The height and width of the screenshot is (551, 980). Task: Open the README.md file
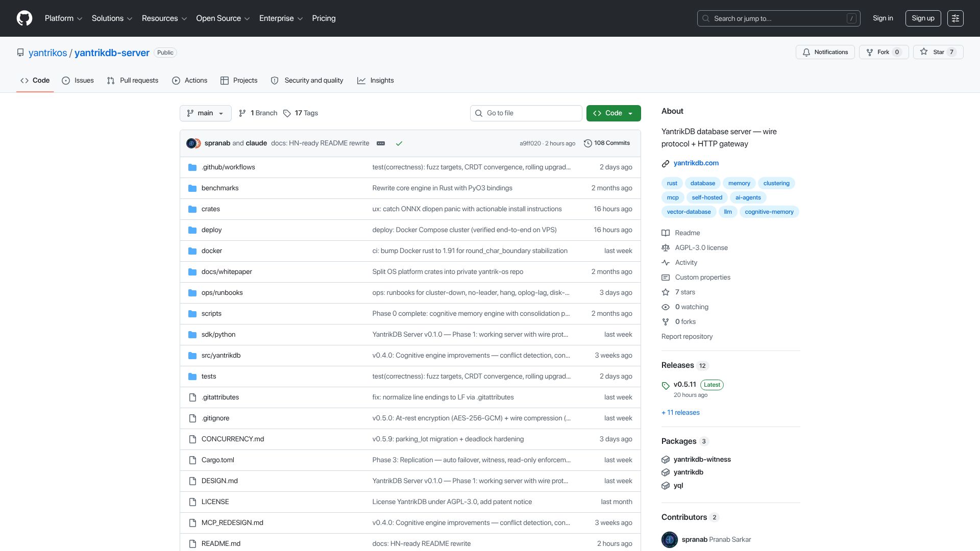coord(221,544)
